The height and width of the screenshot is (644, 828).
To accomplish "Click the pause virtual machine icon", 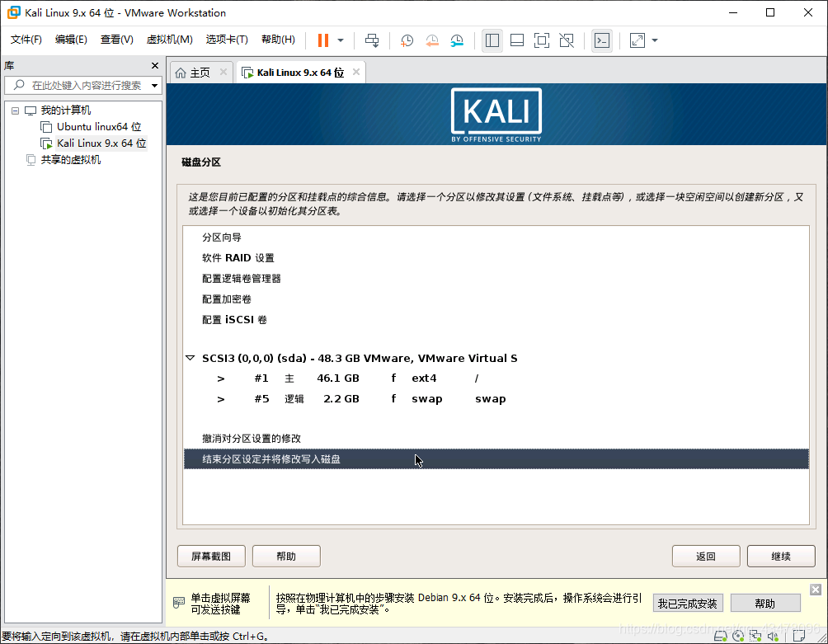I will pyautogui.click(x=323, y=40).
